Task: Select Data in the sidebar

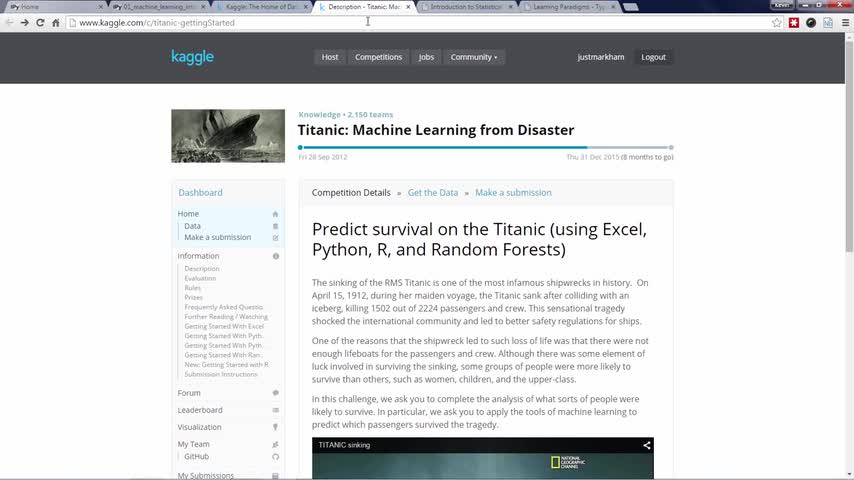Action: 192,226
